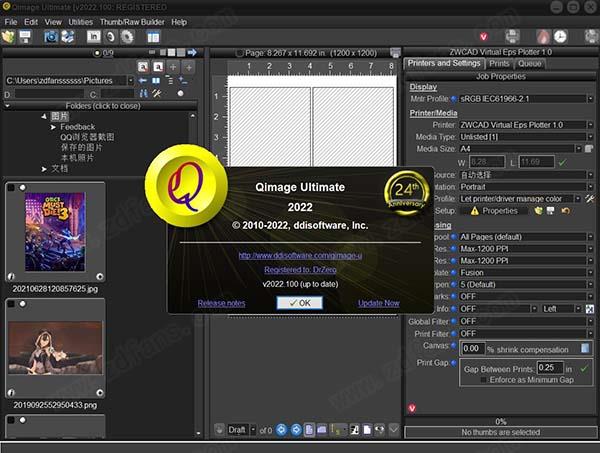The height and width of the screenshot is (453, 600).
Task: Click the preview eye icon in bottom bar
Action: click(x=380, y=430)
